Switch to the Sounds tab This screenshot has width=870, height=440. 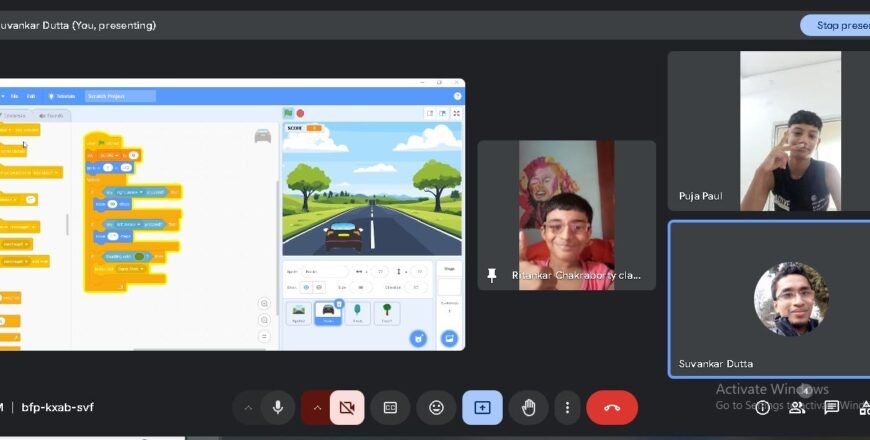click(51, 116)
